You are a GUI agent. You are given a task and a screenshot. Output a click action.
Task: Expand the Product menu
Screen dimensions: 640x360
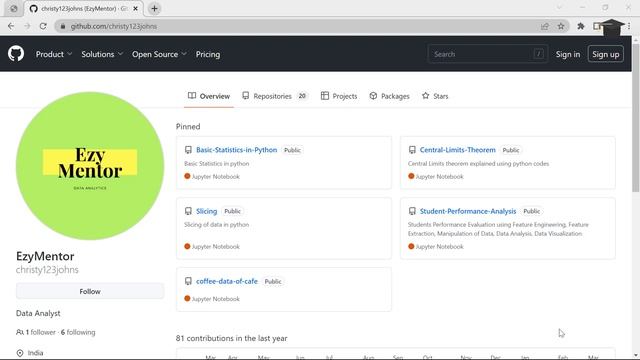pos(54,54)
